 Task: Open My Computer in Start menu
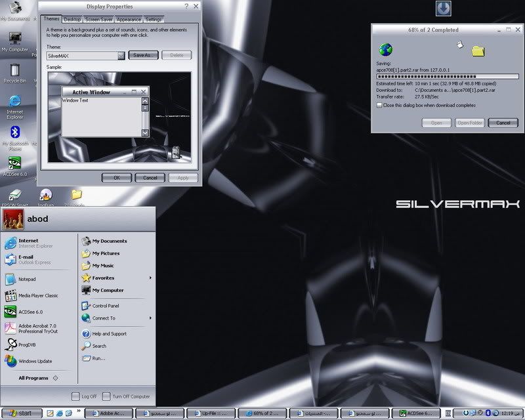(103, 290)
